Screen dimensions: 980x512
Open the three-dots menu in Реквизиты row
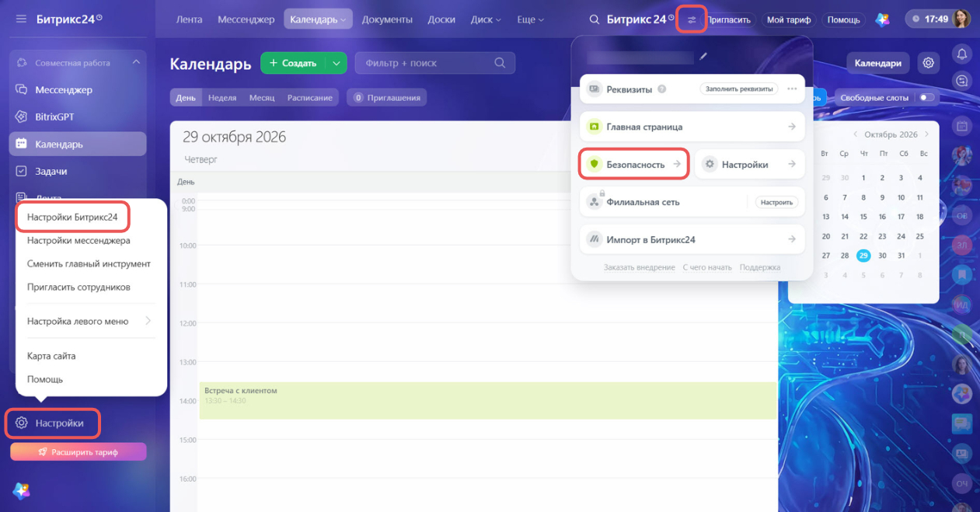tap(792, 89)
